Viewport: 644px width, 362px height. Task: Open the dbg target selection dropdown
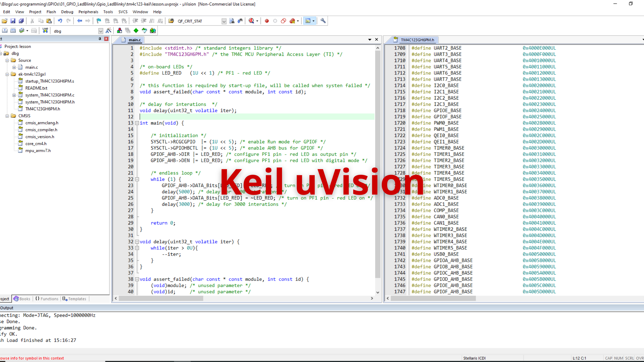click(x=101, y=31)
